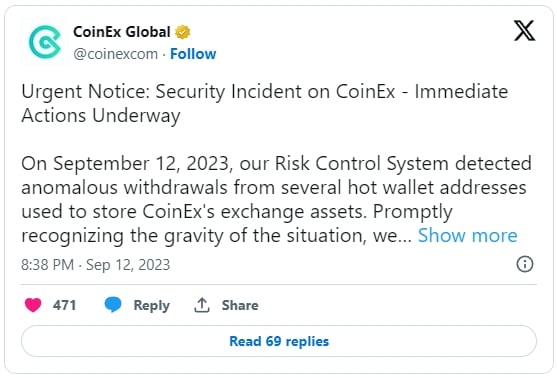Click the Reply label
557x378 pixels.
pos(152,305)
